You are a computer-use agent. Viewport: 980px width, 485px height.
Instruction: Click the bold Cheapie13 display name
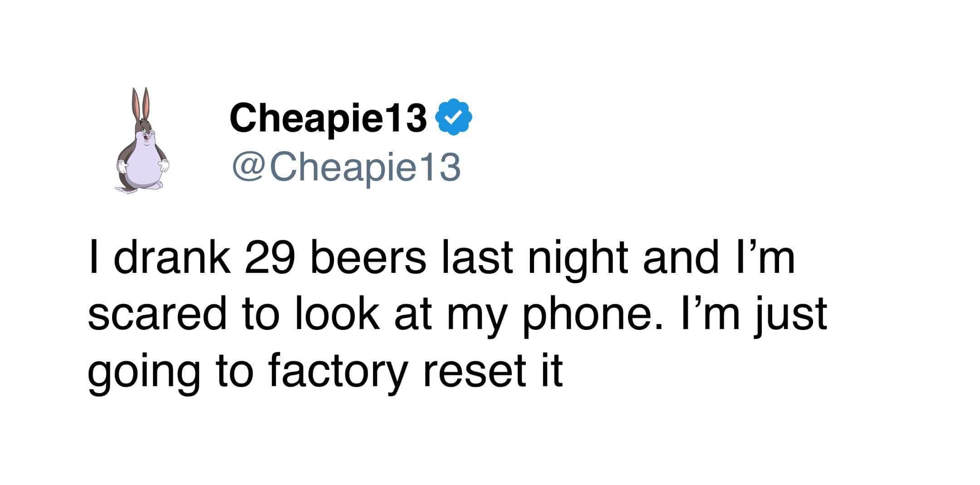[328, 118]
